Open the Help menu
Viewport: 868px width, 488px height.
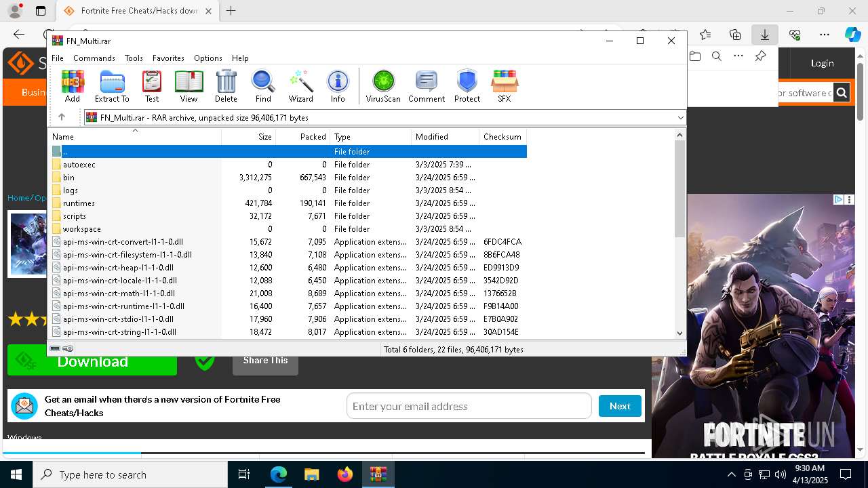tap(240, 58)
